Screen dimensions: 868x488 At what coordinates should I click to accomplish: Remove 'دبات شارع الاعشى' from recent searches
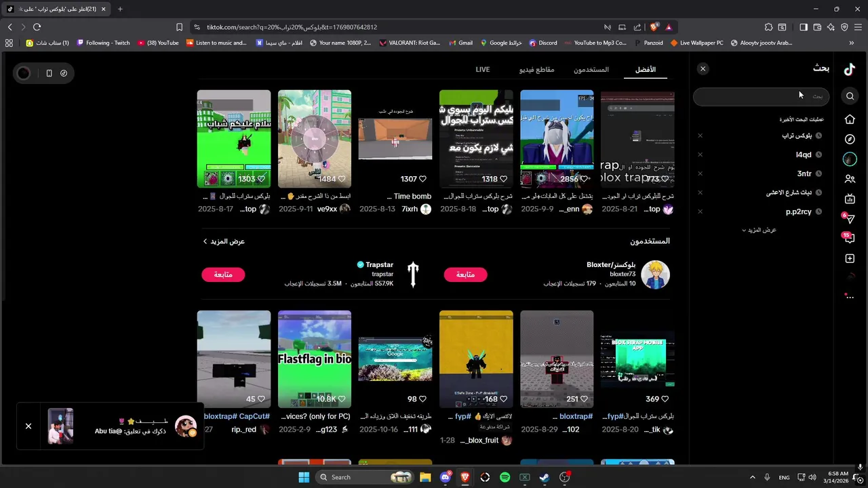point(701,192)
